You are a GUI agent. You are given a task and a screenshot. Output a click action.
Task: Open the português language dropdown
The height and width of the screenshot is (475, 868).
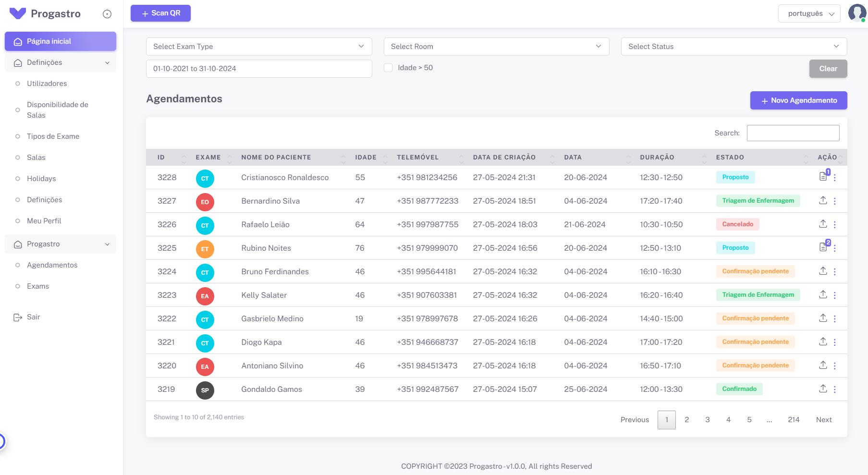(x=809, y=13)
